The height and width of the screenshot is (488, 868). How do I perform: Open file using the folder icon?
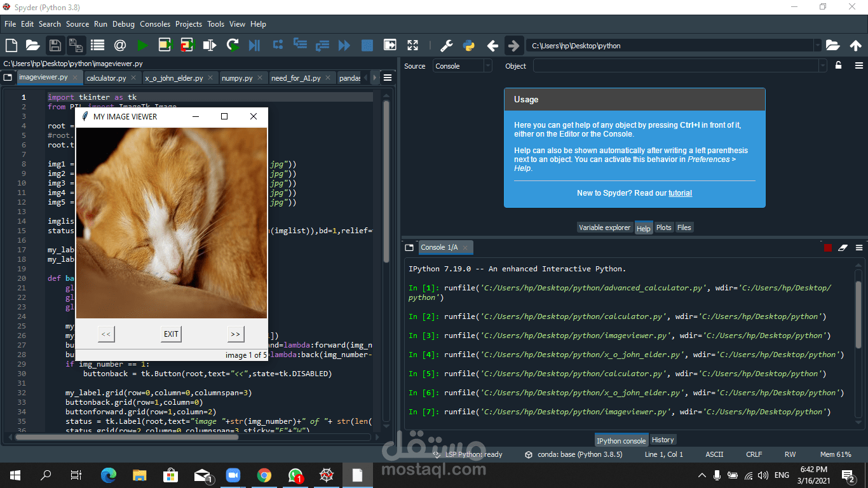coord(32,45)
